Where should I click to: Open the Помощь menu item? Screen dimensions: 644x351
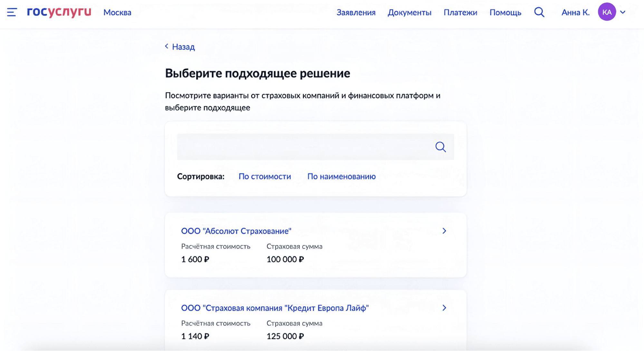[x=505, y=13]
